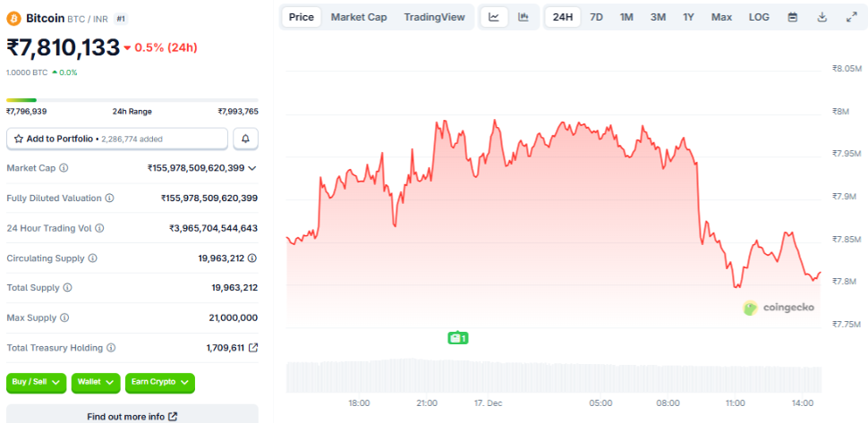Select Max time range
Image resolution: width=868 pixels, height=423 pixels.
[721, 17]
